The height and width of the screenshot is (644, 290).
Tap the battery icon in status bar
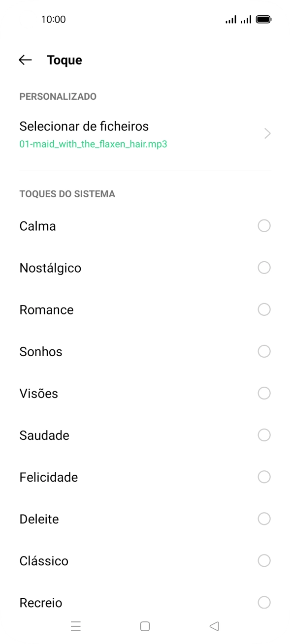coord(264,19)
